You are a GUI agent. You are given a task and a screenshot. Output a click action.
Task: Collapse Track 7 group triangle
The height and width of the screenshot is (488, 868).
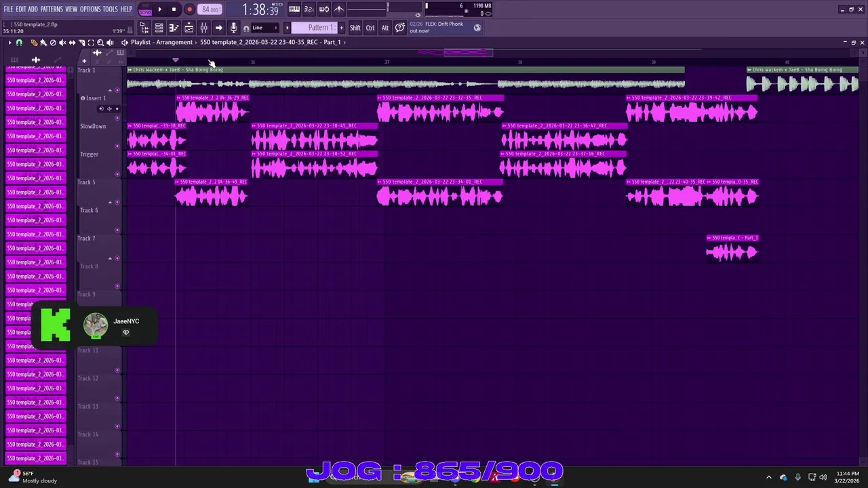110,258
